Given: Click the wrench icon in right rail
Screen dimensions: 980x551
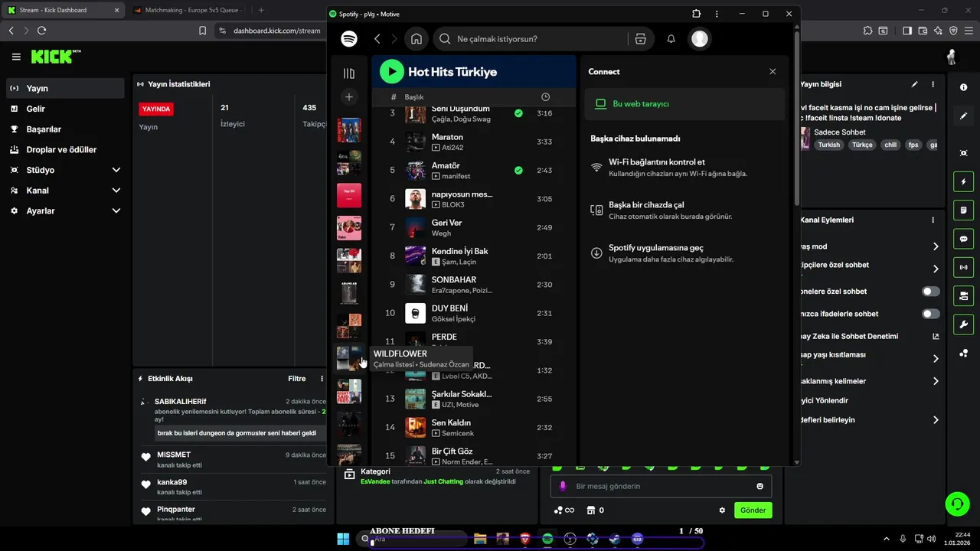Looking at the screenshot, I should [x=963, y=324].
